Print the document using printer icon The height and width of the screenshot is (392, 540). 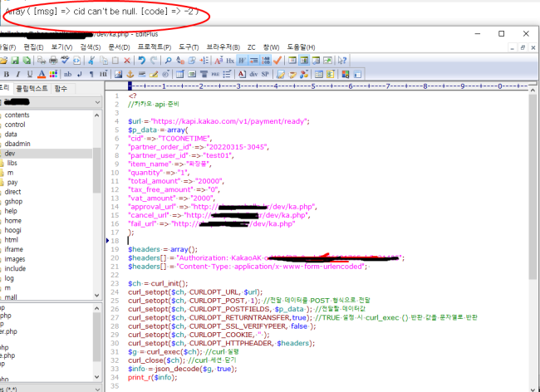pos(53,61)
